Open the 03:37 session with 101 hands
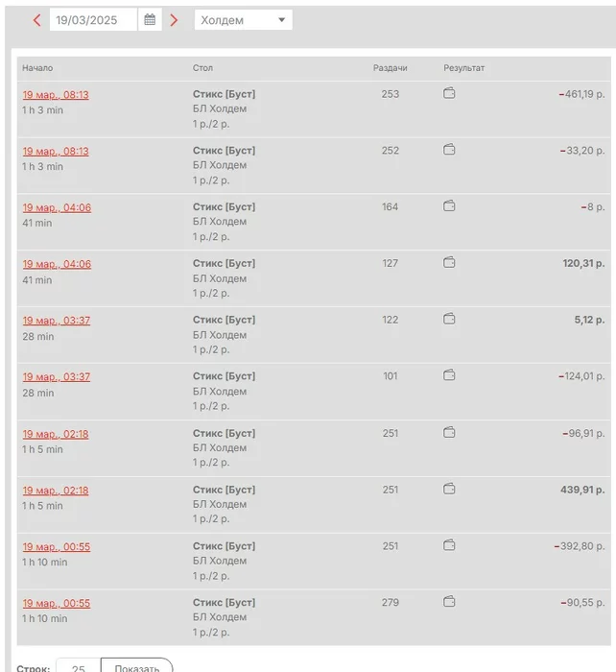This screenshot has width=616, height=672. pos(57,376)
